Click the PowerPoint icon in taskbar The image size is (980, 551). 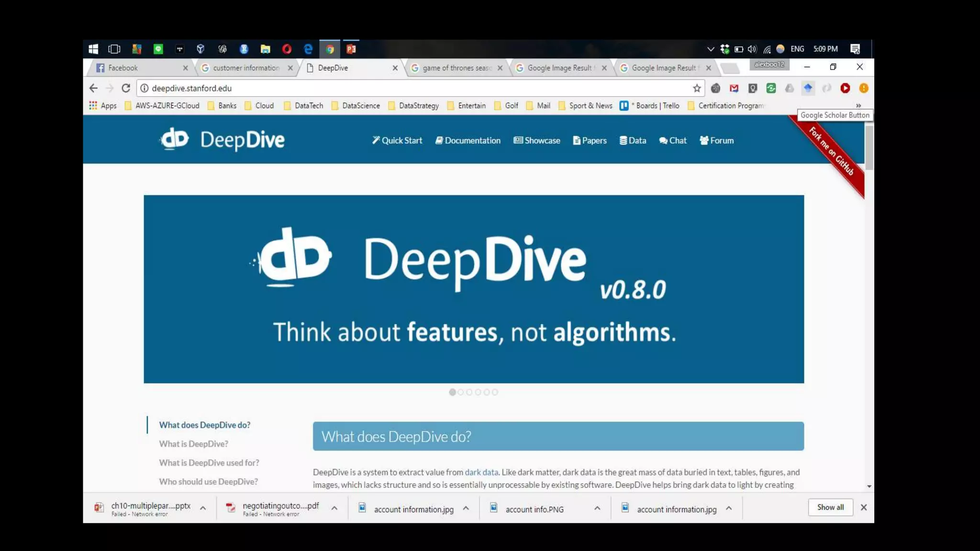click(x=351, y=49)
